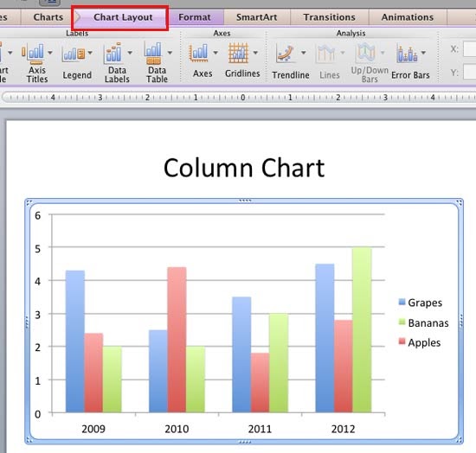Click the chart's right-middle resize handle
The width and height of the screenshot is (476, 453).
click(x=461, y=321)
